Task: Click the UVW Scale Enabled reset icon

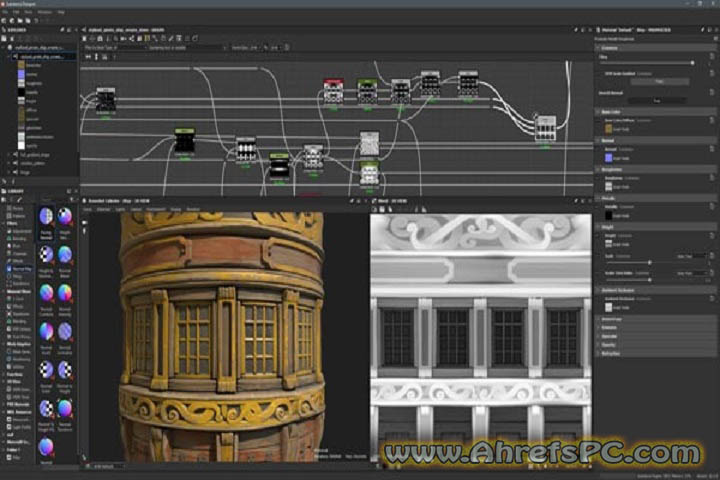Action: 712,73
